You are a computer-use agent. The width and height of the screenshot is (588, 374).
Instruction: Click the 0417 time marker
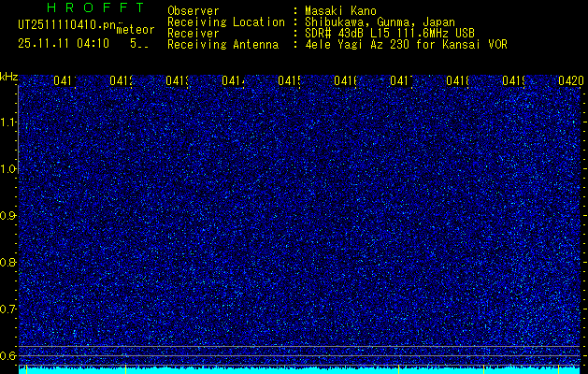pyautogui.click(x=401, y=80)
